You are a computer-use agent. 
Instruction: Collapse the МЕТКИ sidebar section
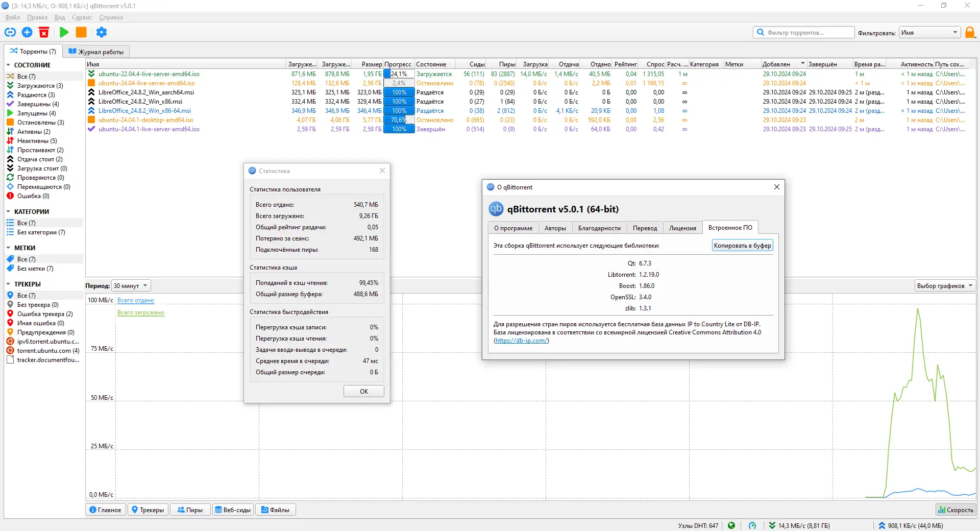click(8, 248)
